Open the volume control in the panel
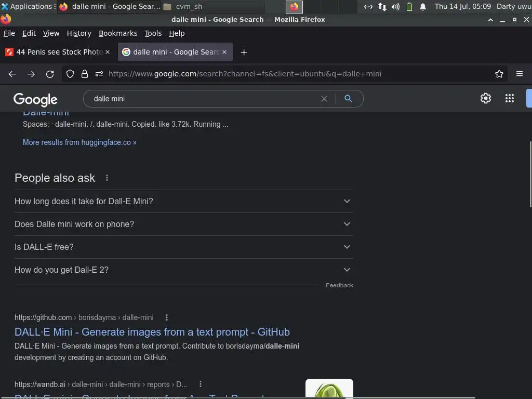This screenshot has height=399, width=532. tap(395, 6)
